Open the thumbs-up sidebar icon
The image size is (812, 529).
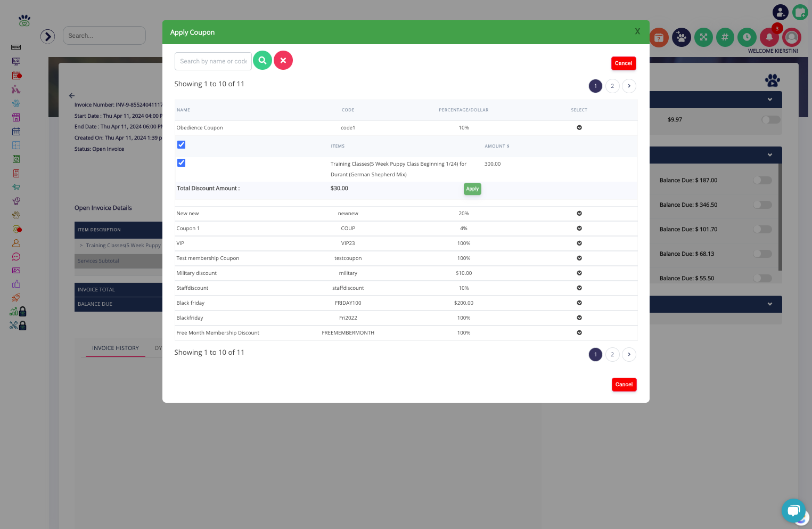point(17,284)
